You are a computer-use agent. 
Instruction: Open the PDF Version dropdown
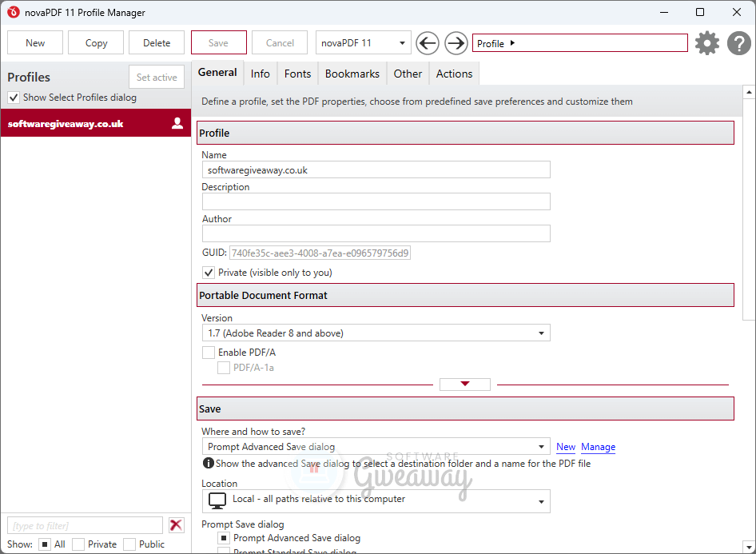pos(376,333)
